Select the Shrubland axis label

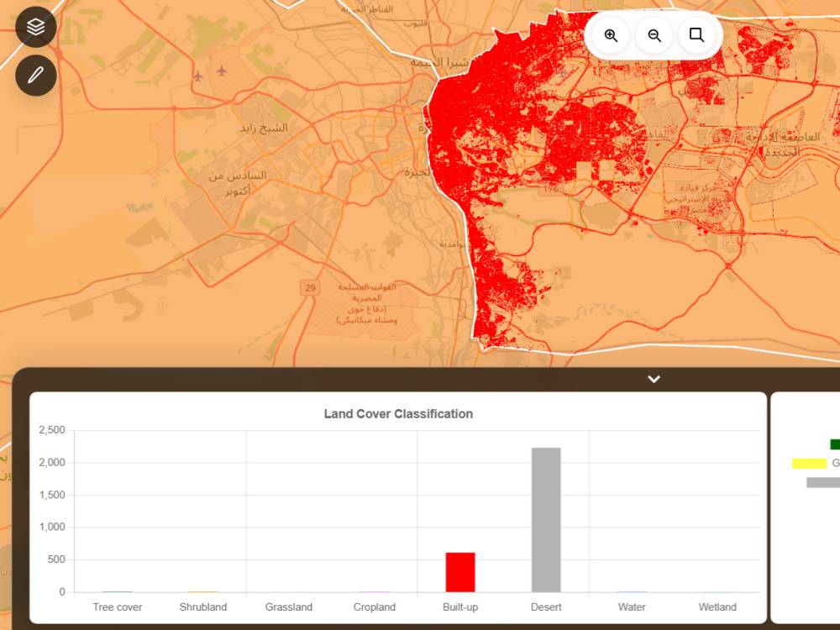tap(203, 607)
